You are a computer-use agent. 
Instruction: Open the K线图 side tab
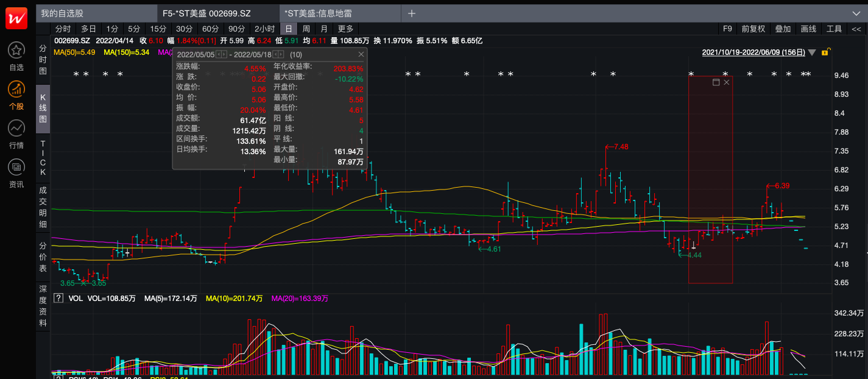pos(43,108)
